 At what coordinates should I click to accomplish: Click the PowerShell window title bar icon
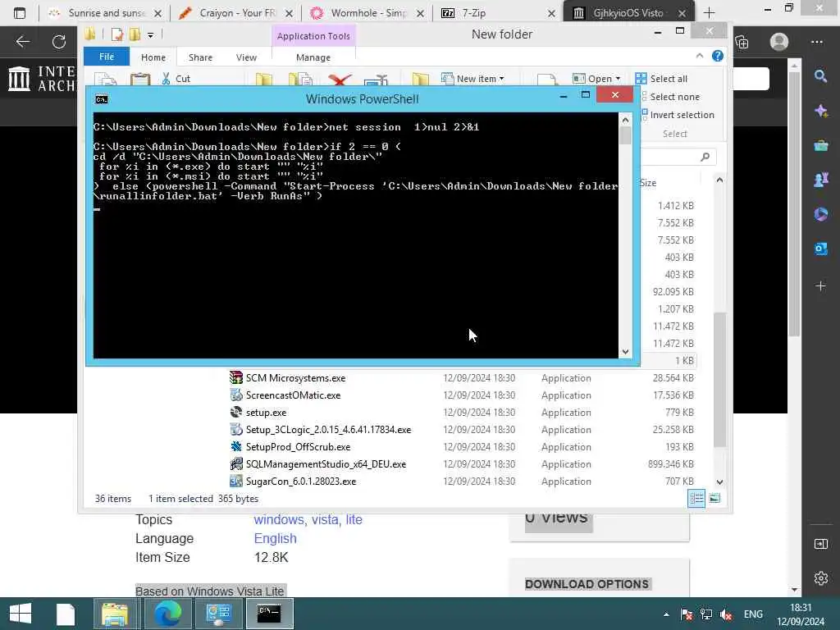(101, 99)
